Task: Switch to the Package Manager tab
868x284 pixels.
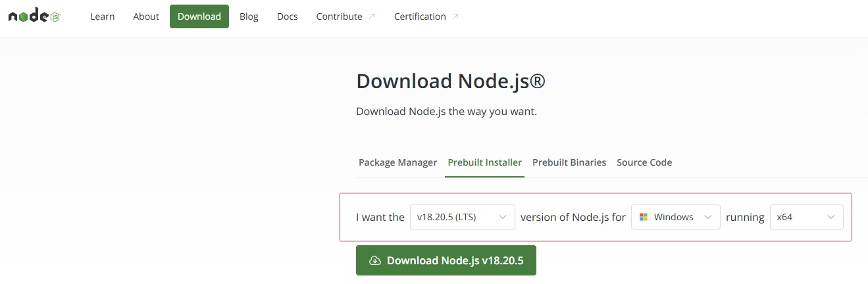Action: click(x=397, y=162)
